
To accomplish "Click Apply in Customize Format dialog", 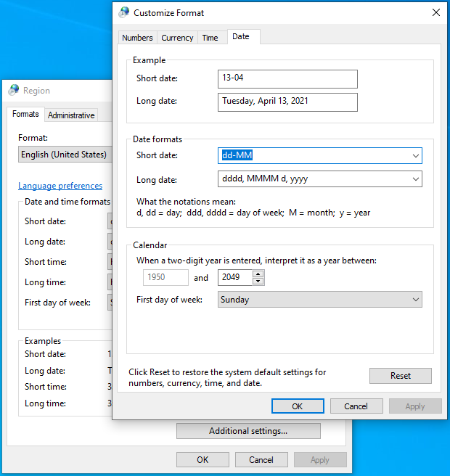I will tap(415, 406).
